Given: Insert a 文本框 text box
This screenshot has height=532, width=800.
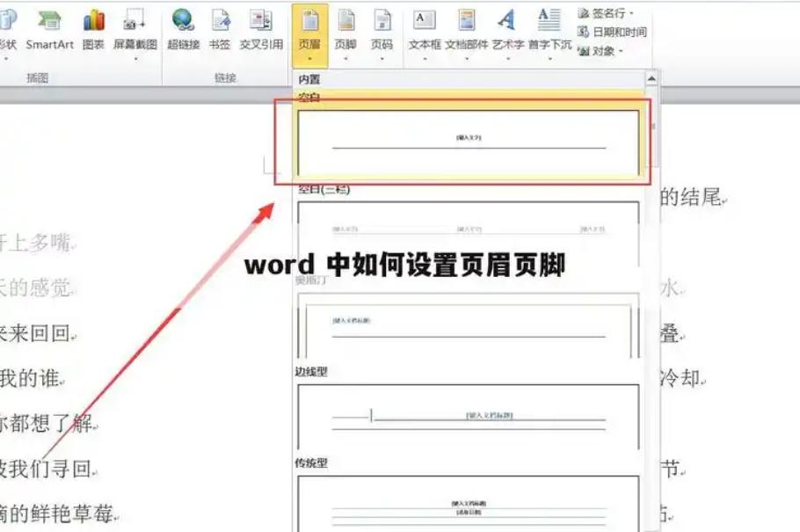Looking at the screenshot, I should 425,34.
